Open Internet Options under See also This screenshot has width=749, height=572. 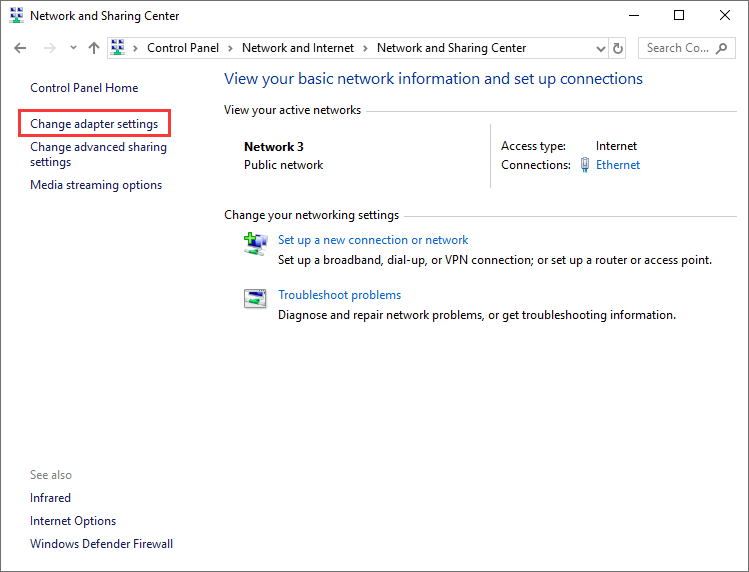pos(73,521)
